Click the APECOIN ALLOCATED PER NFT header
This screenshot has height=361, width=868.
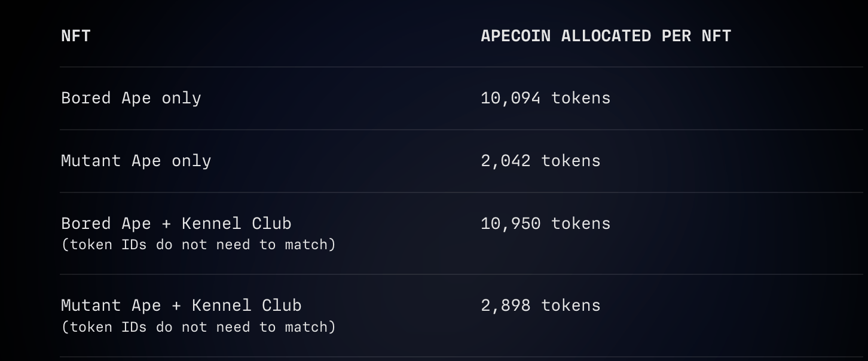606,36
